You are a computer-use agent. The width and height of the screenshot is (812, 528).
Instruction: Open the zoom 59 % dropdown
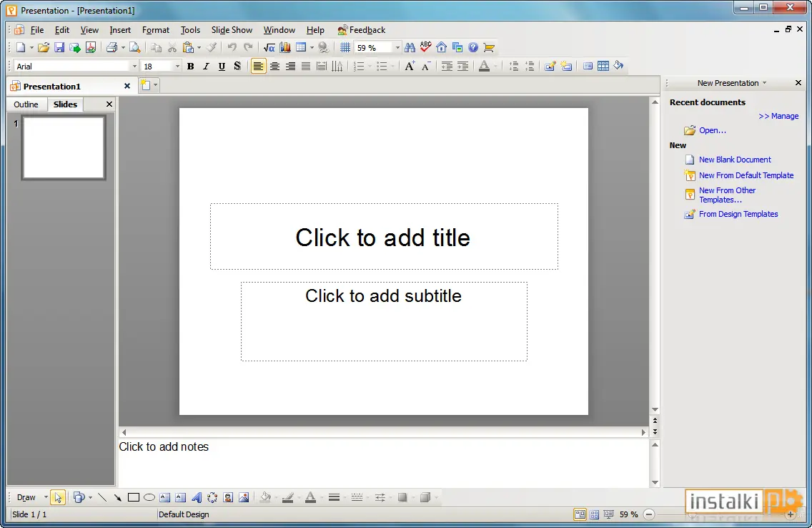tap(397, 48)
